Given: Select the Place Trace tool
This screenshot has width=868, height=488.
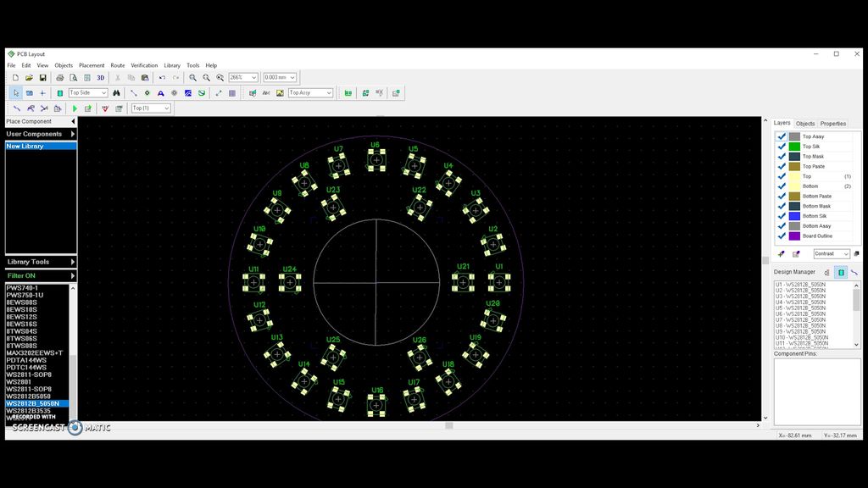Looking at the screenshot, I should tap(132, 93).
